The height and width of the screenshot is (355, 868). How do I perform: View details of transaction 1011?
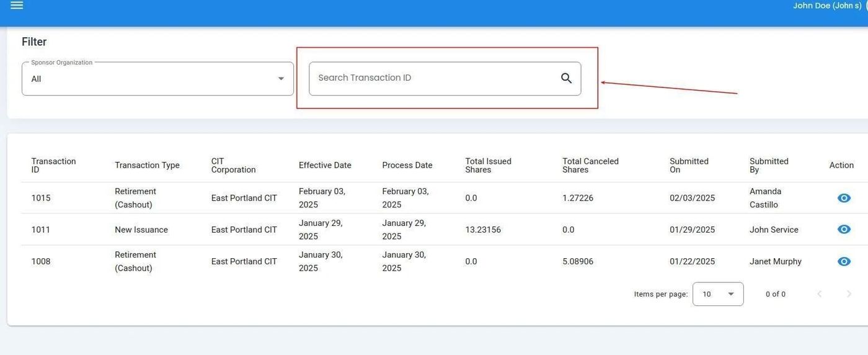pos(843,230)
